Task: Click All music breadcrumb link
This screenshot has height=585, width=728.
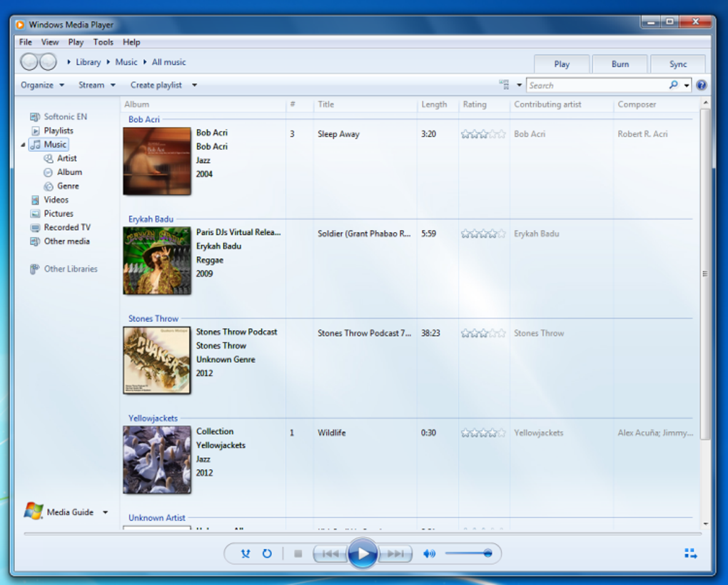Action: (x=168, y=62)
